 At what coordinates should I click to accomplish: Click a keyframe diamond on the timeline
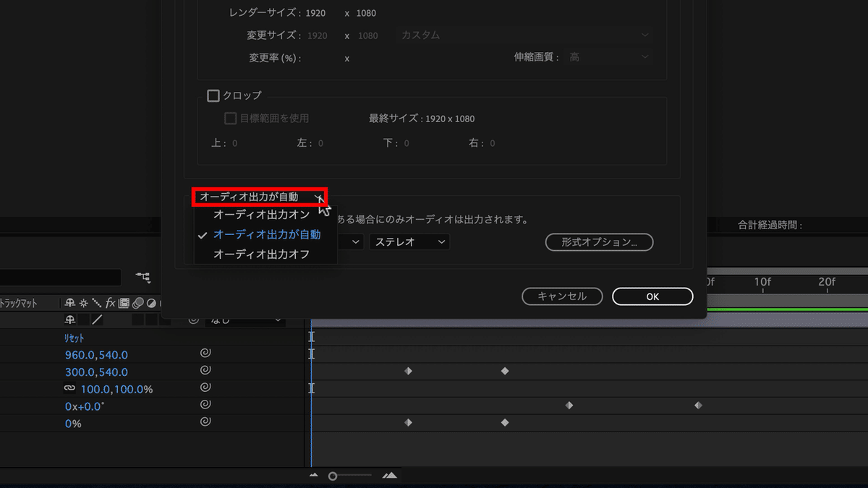click(x=408, y=370)
